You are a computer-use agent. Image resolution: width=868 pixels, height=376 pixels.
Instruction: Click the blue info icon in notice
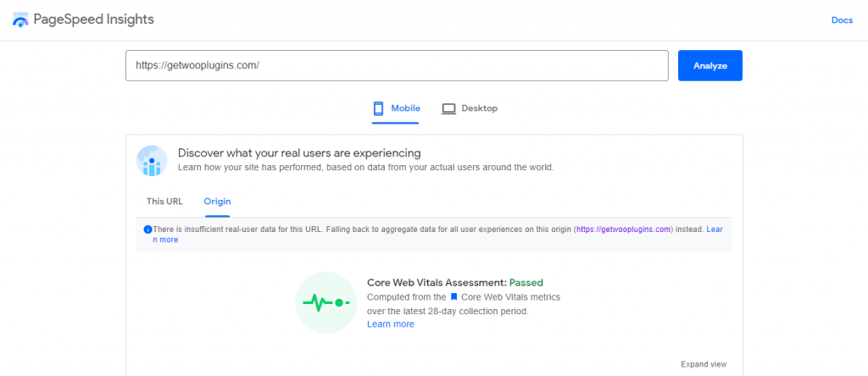147,229
